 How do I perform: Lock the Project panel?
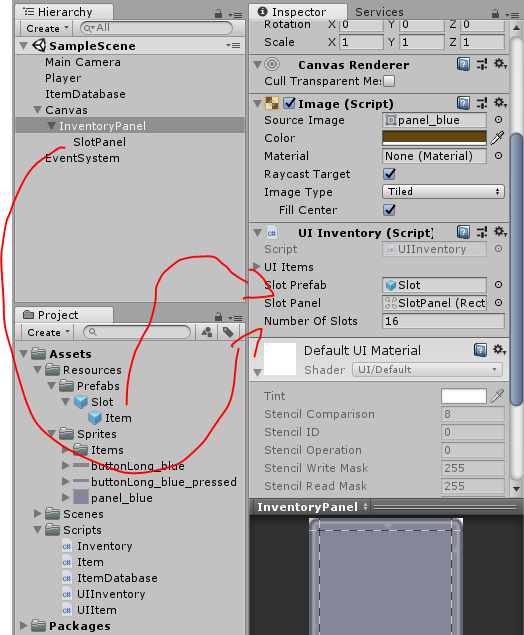[x=218, y=317]
